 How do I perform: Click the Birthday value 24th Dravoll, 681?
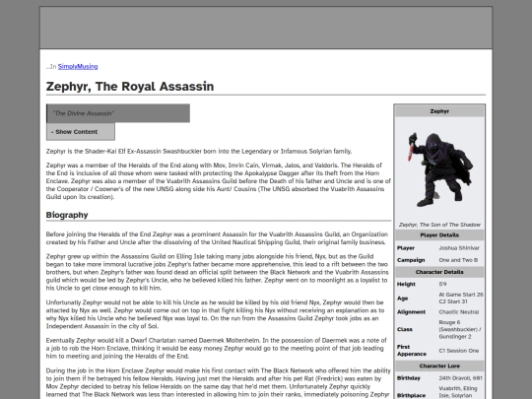click(x=460, y=378)
